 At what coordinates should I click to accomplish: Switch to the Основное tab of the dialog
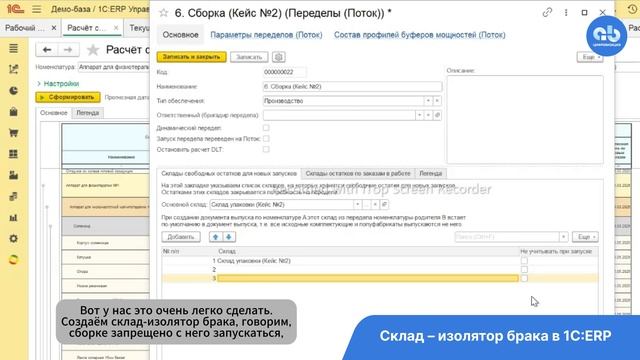click(x=180, y=35)
